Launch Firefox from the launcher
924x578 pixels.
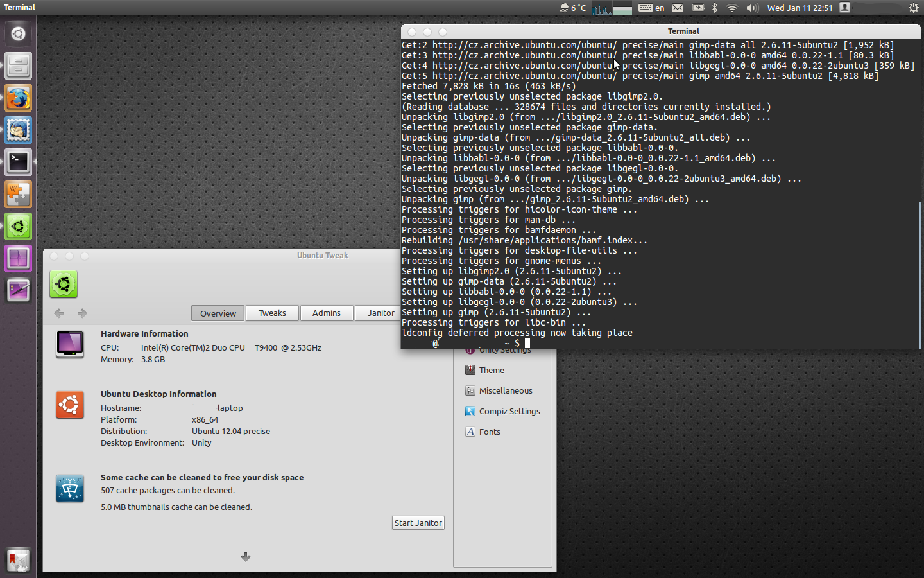pyautogui.click(x=18, y=98)
